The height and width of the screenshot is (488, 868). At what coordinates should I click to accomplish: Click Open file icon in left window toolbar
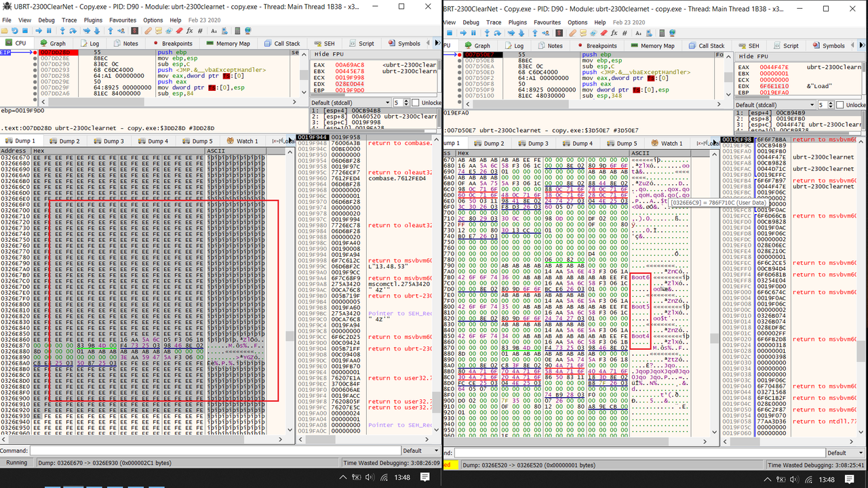click(5, 31)
